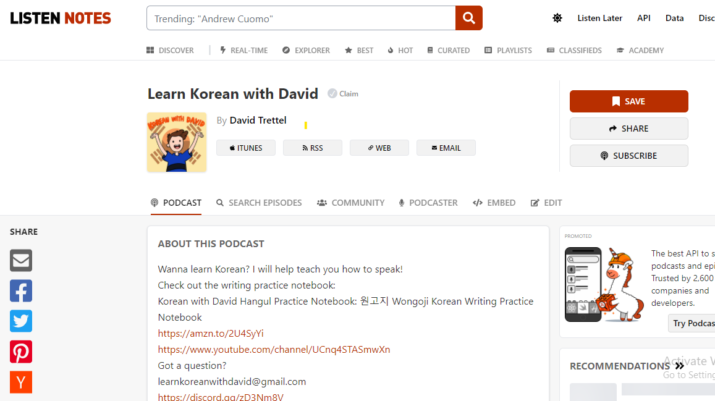Image resolution: width=715 pixels, height=401 pixels.
Task: Click the red Save button
Action: (629, 101)
